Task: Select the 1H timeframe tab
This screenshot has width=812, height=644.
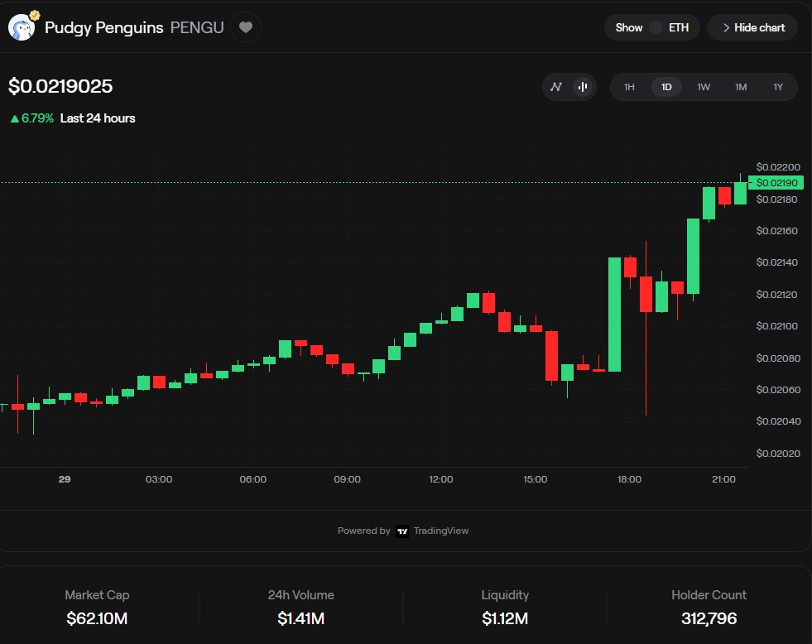Action: point(629,87)
